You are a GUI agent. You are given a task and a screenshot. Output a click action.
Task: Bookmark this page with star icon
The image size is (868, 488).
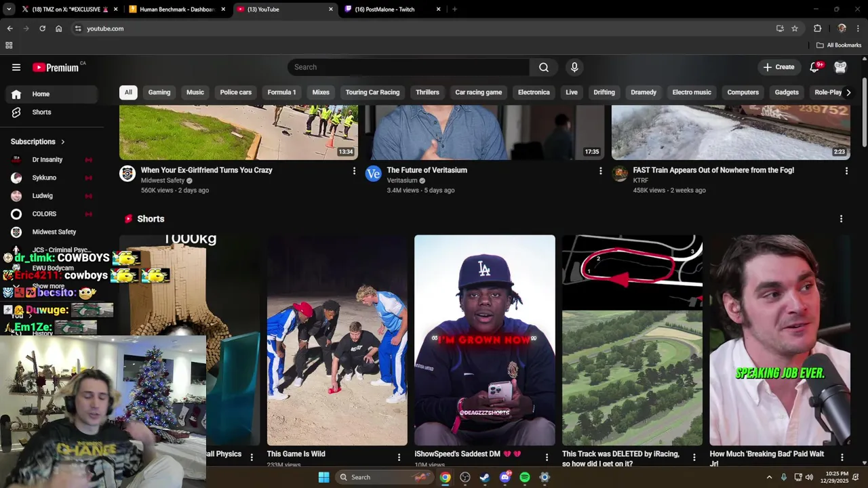coord(794,28)
